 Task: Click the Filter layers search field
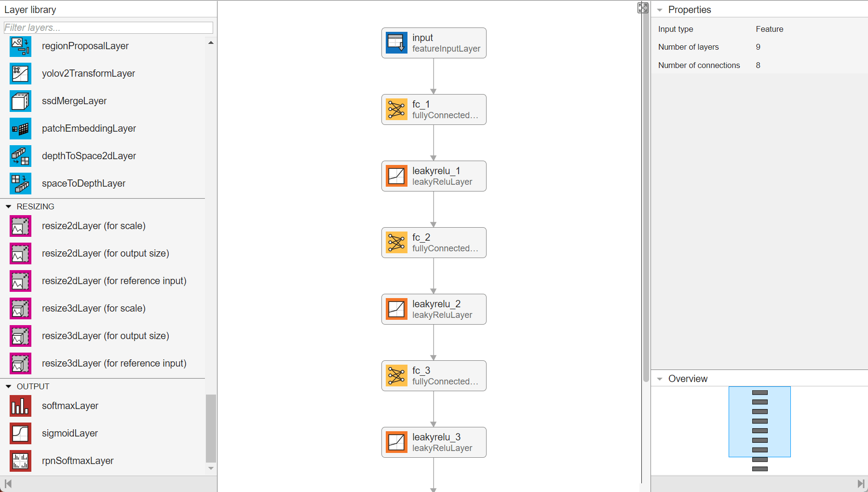108,27
